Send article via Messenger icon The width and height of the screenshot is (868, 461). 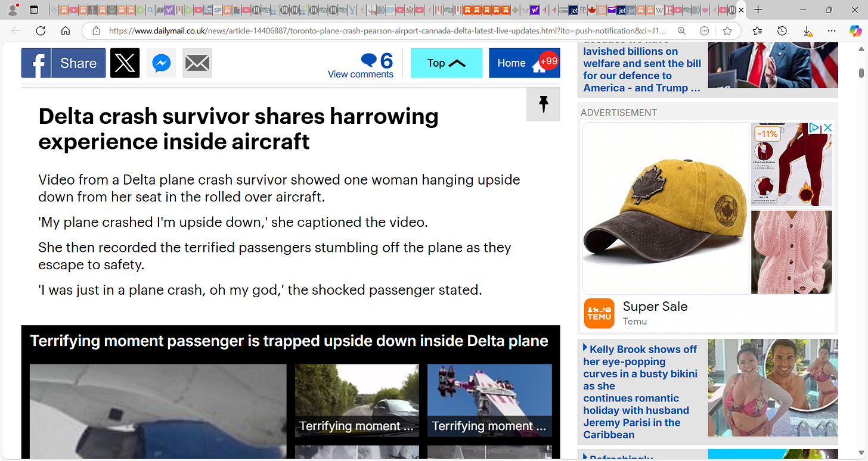tap(162, 63)
